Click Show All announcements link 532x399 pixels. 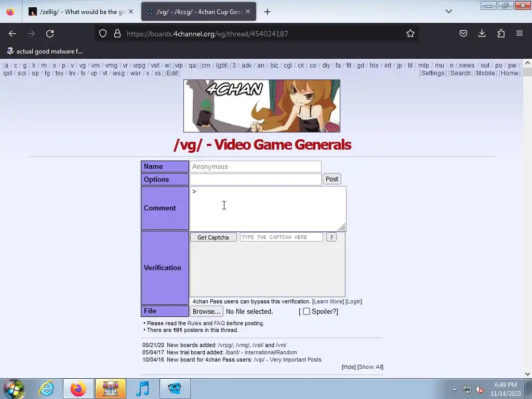(x=370, y=367)
